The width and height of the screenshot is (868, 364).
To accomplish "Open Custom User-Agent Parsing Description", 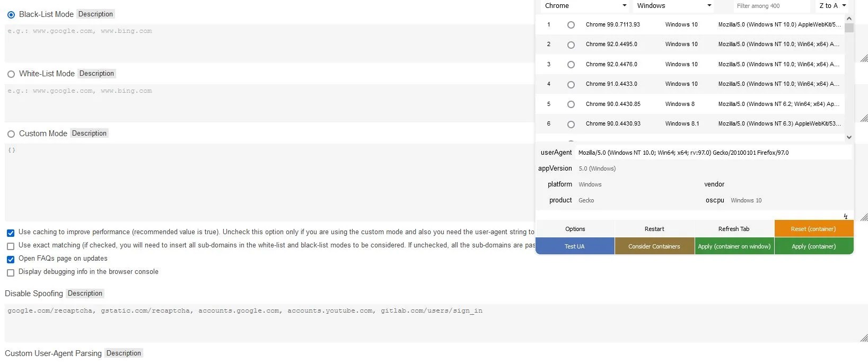I will pos(124,353).
